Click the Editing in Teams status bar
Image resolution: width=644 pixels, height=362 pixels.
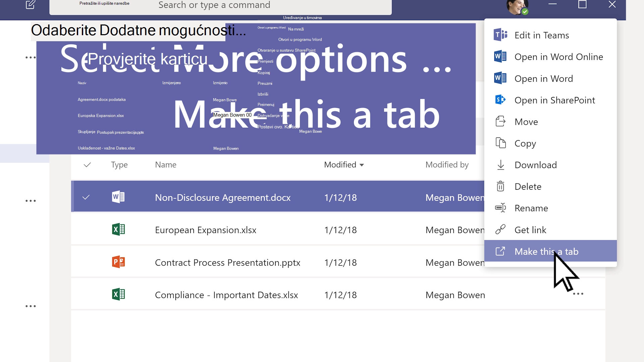click(x=302, y=18)
